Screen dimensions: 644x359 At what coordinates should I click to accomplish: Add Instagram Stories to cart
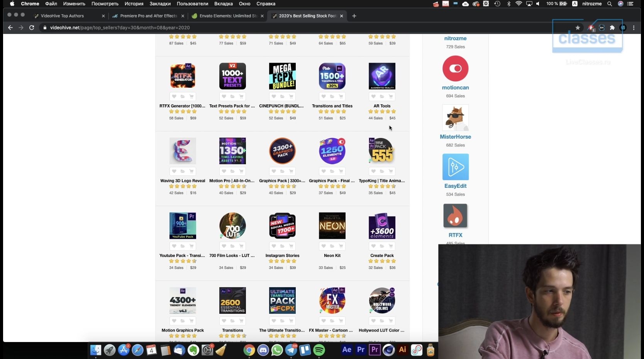(291, 246)
